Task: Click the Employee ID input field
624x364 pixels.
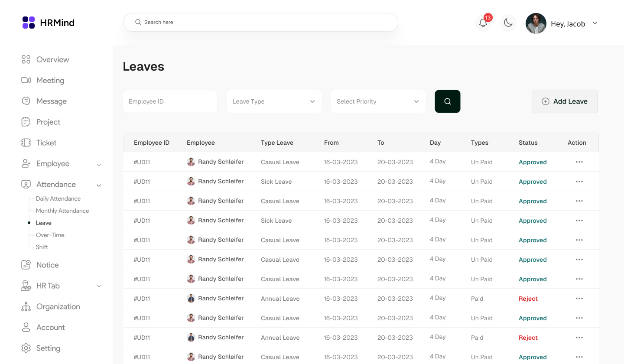Action: tap(170, 101)
